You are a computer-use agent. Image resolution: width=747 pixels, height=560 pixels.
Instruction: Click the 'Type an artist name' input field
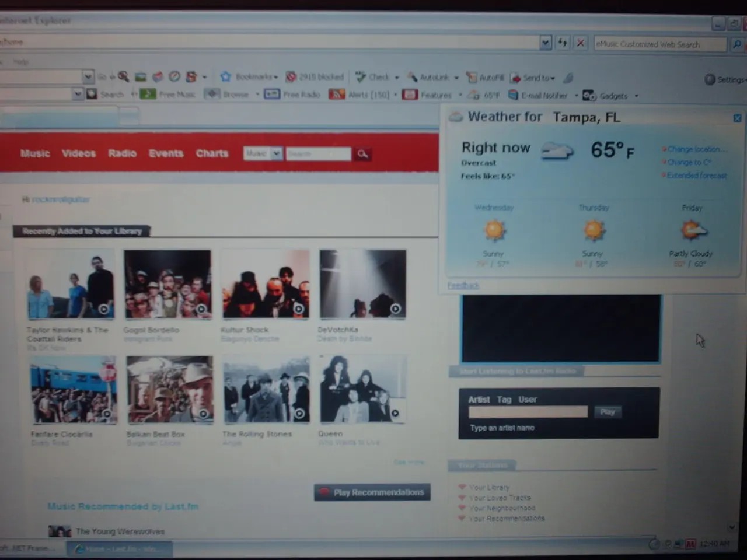pos(527,412)
